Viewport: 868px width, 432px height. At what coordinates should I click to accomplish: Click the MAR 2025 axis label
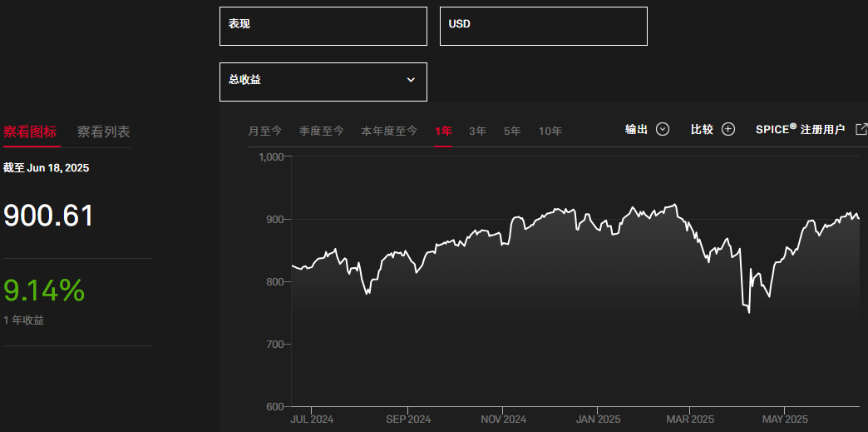690,420
